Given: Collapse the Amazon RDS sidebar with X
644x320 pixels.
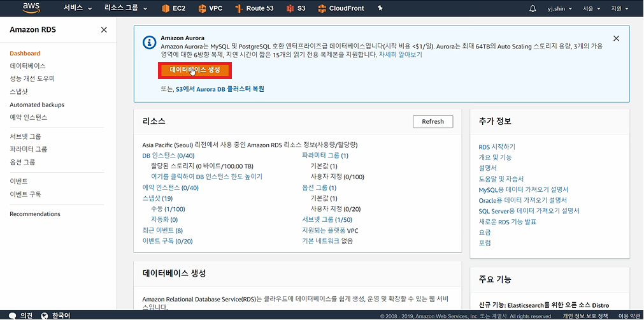Looking at the screenshot, I should coord(104,29).
